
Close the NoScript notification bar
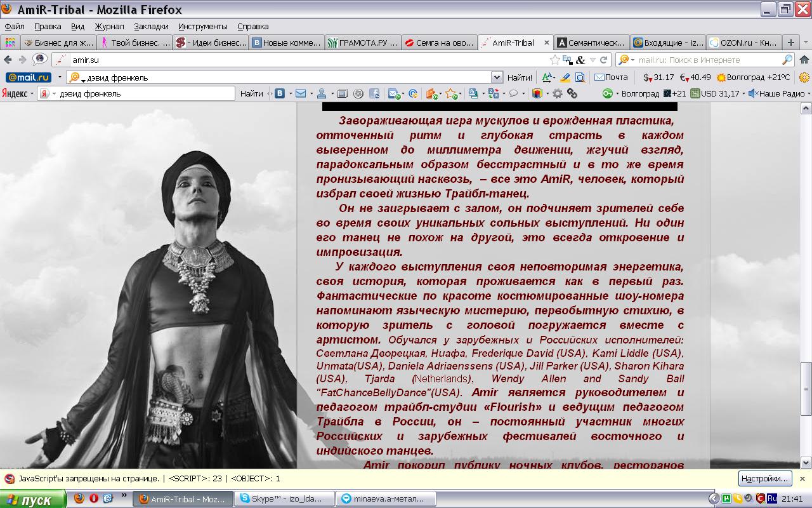(802, 478)
